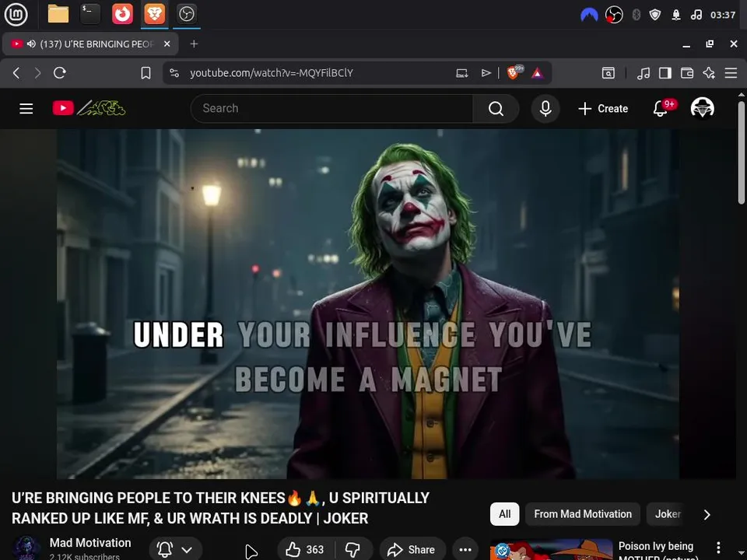Click into the YouTube Search field
The image size is (747, 560).
tap(331, 109)
